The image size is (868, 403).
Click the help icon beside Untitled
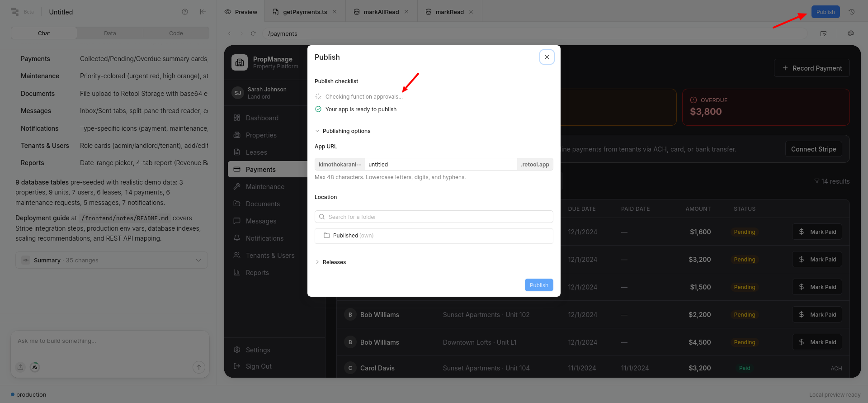[x=184, y=12]
